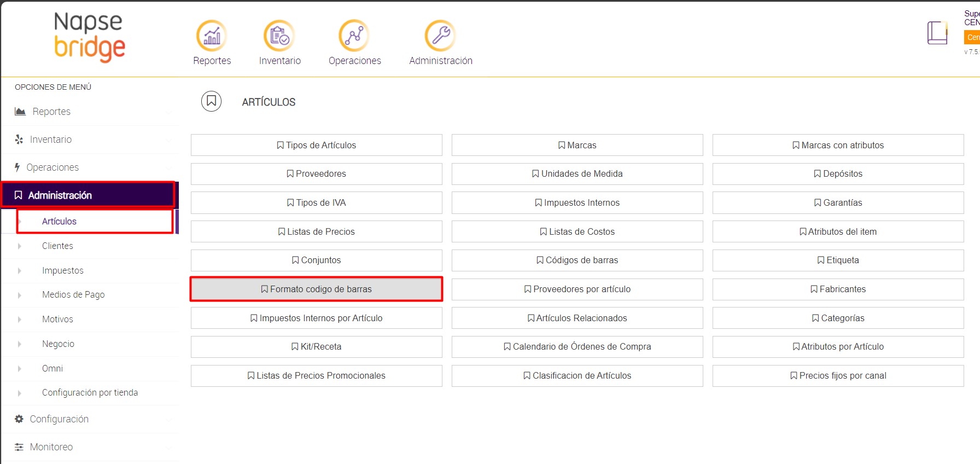980x464 pixels.
Task: Open Formato codigo de barras
Action: 316,289
